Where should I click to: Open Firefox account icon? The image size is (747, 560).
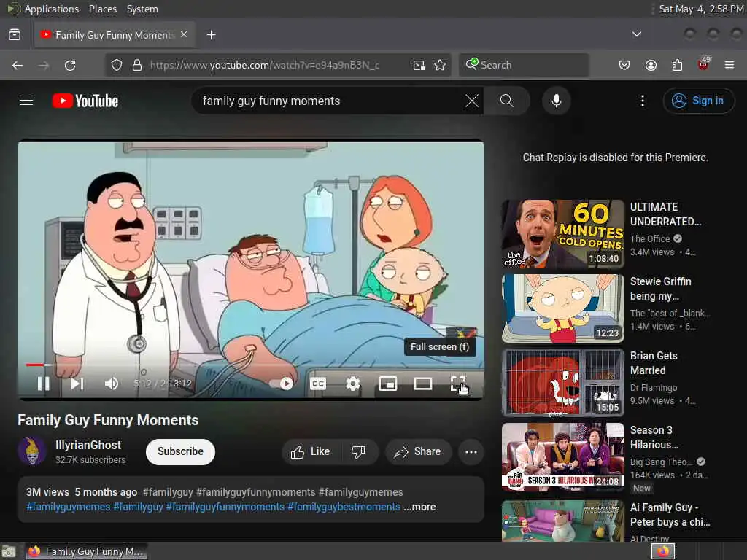651,65
